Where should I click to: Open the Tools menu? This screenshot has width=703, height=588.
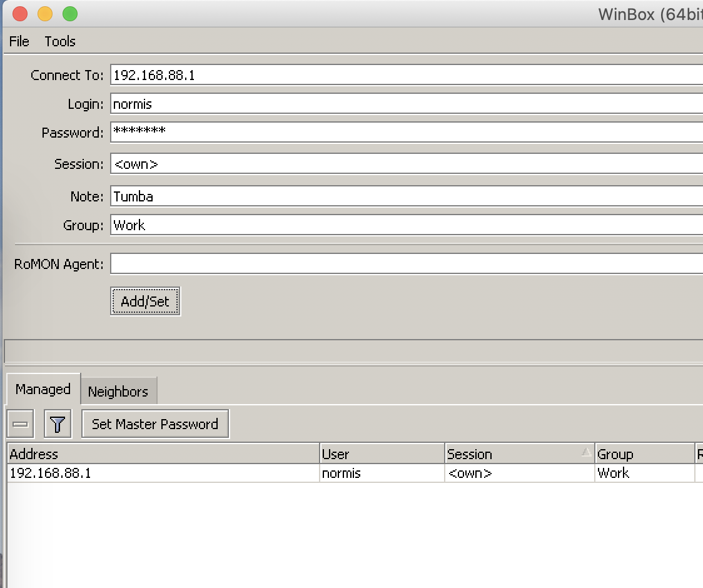[59, 41]
